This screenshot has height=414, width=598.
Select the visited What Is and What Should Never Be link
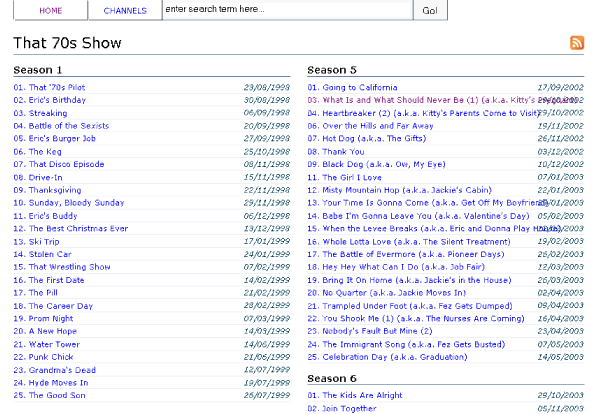(x=422, y=100)
